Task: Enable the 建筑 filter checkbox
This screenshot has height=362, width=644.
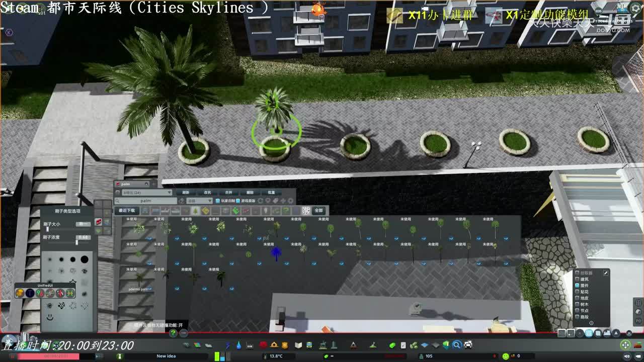Action: [x=577, y=279]
